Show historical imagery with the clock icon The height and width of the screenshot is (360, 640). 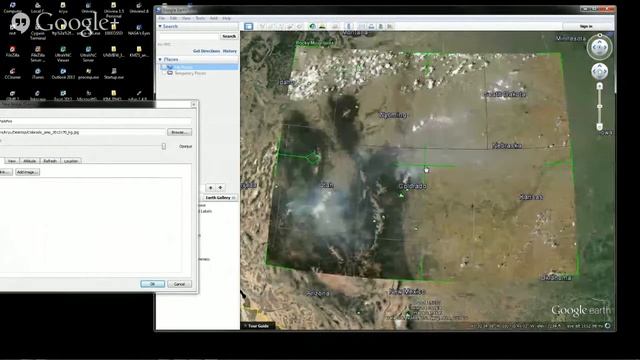pyautogui.click(x=312, y=26)
